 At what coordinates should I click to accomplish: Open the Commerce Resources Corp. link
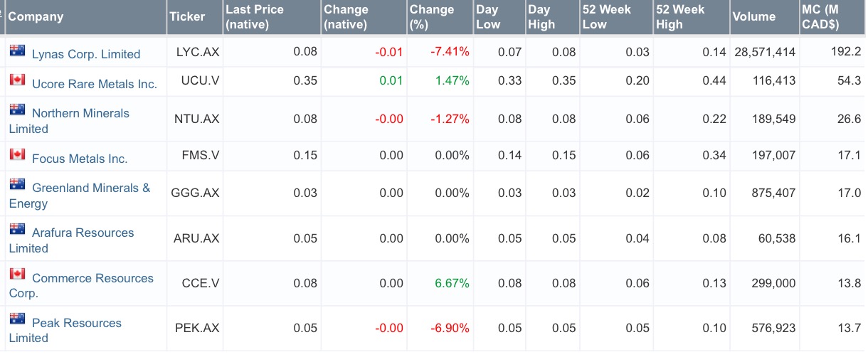pyautogui.click(x=92, y=278)
